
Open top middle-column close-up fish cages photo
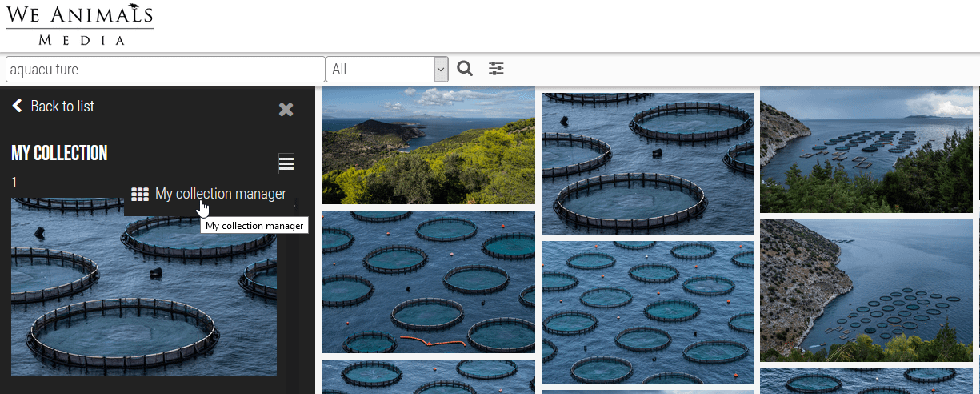(x=647, y=163)
